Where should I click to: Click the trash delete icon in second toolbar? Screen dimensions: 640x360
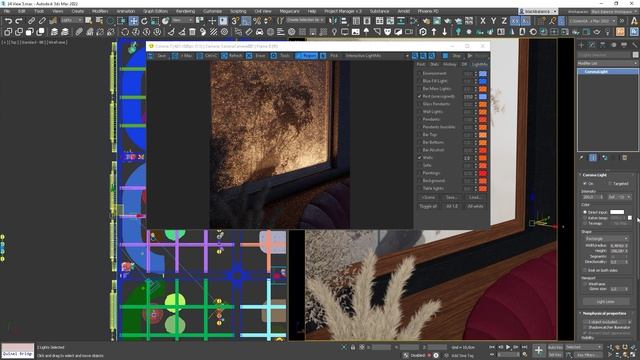coord(192,31)
